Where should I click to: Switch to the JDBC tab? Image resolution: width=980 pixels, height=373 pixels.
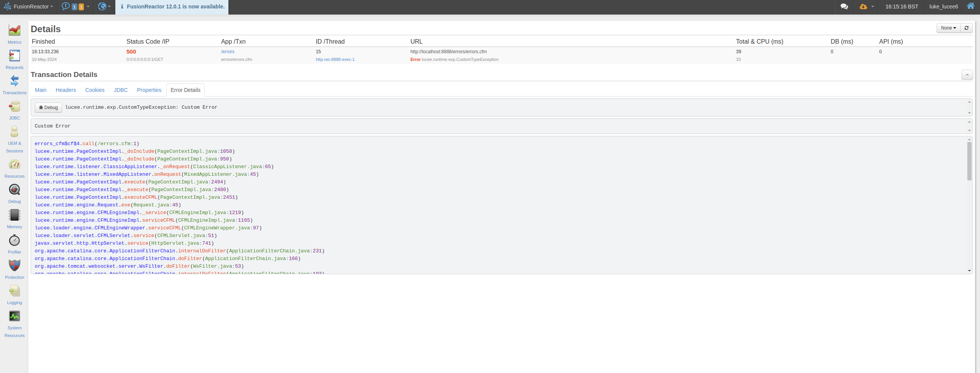pyautogui.click(x=121, y=90)
